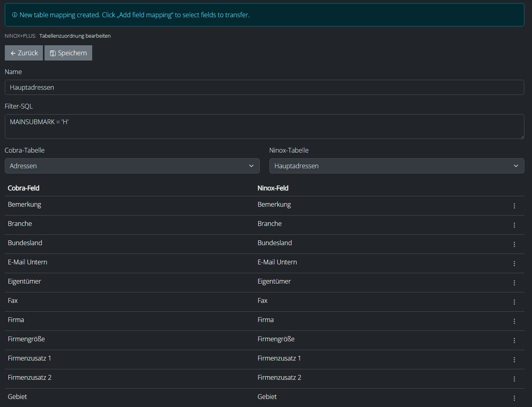Screen dimensions: 532x407
Task: Open the three-dot menu for Fax row
Action: 514,302
